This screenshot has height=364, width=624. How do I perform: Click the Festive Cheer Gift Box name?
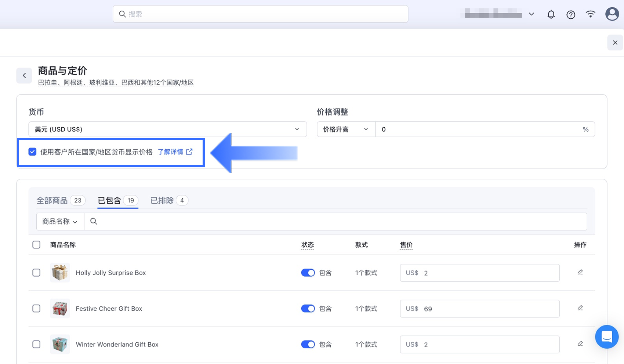[109, 309]
